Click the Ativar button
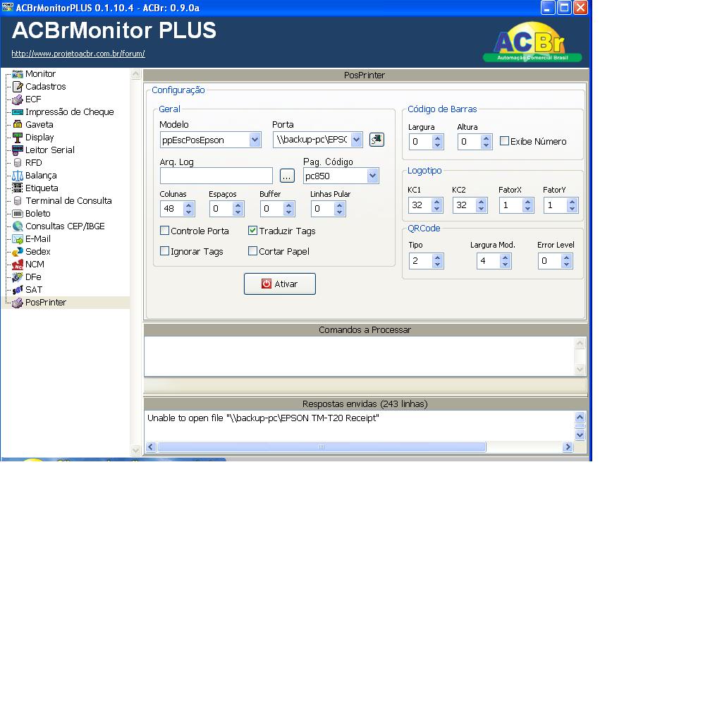 point(280,284)
